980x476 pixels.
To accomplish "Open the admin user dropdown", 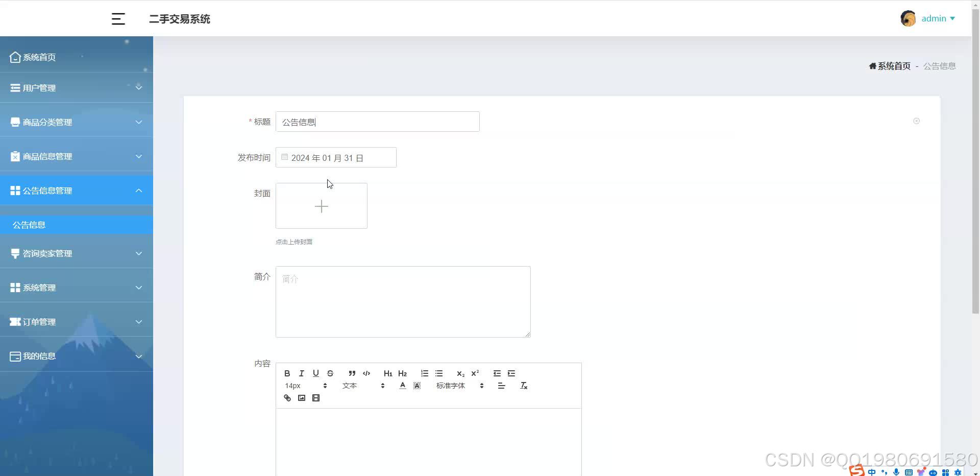I will coord(938,18).
